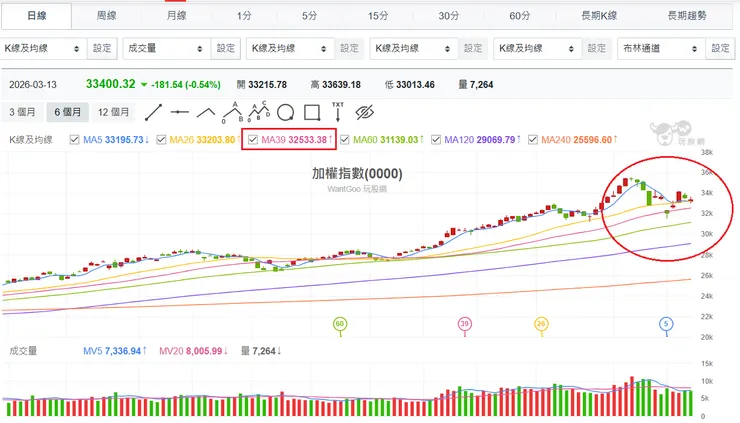Click 設定 next to the 成交量 dropdown
Screen dimensions: 740x423
[226, 48]
